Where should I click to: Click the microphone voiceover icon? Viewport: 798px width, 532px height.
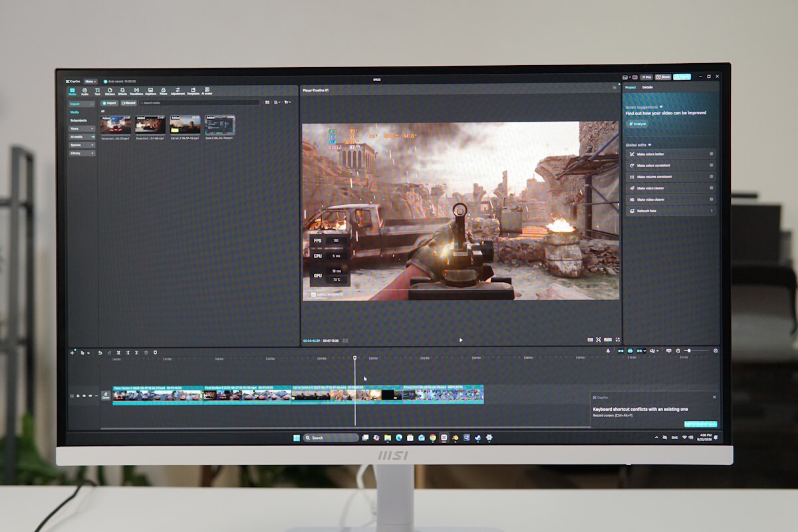point(608,350)
